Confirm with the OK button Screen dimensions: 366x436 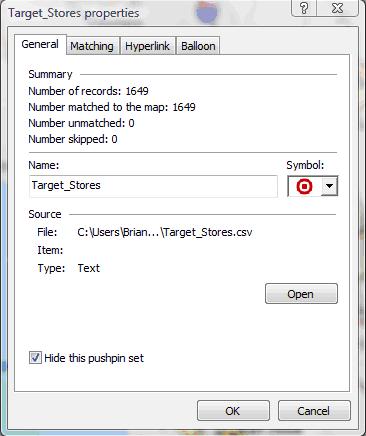click(x=233, y=411)
